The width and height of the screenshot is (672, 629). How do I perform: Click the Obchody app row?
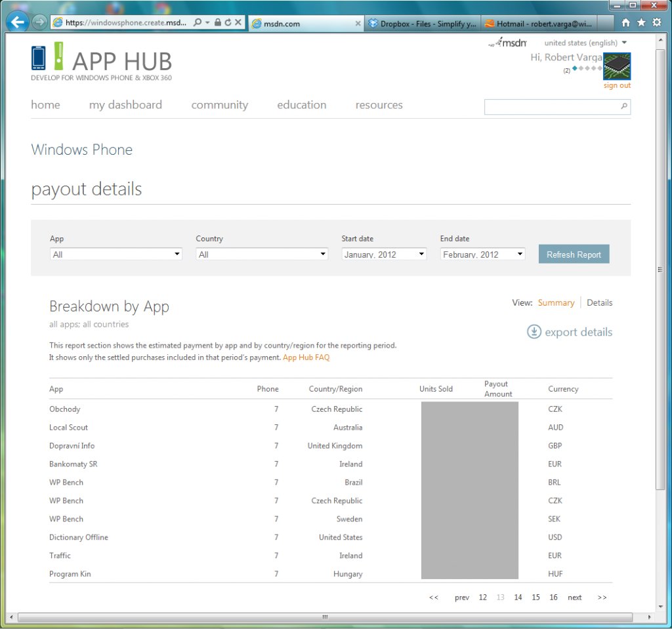(331, 409)
